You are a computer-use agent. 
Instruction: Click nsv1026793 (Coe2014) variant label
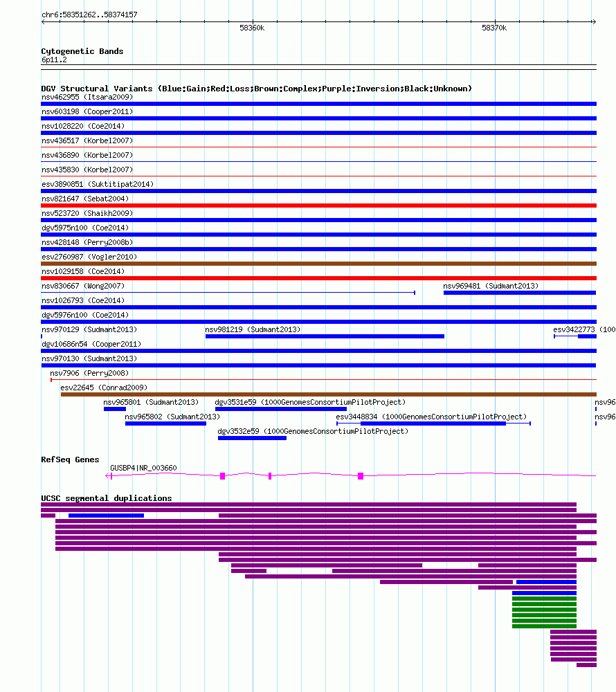click(x=83, y=301)
